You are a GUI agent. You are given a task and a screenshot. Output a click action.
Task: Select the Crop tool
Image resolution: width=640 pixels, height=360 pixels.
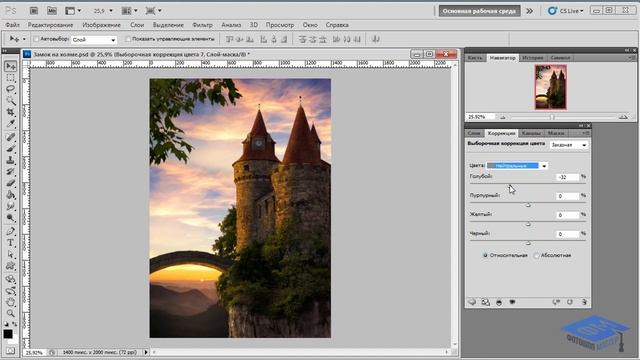[x=11, y=112]
